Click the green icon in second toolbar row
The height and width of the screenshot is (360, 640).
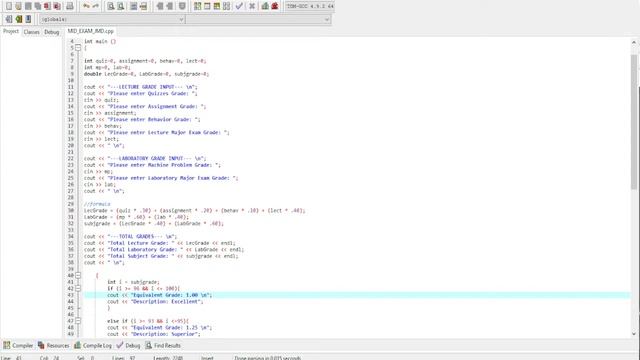[19, 19]
